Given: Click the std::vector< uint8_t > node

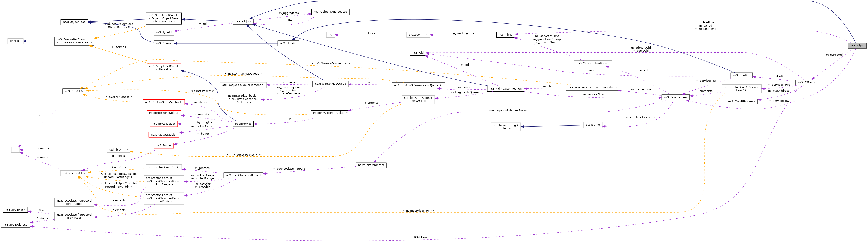Looking at the screenshot, I should 164,167.
